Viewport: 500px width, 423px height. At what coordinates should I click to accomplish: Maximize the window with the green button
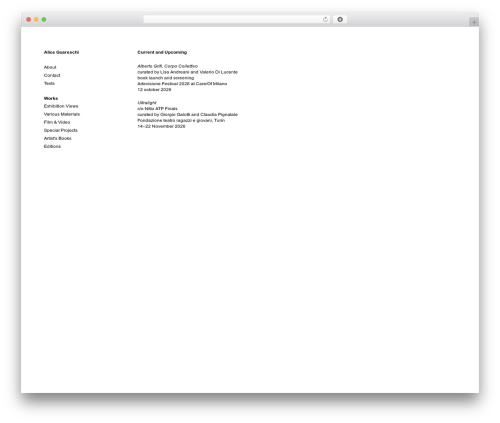click(44, 19)
